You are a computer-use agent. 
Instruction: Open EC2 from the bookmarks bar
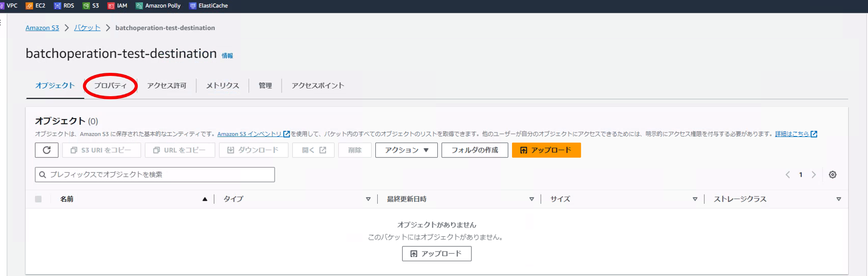click(x=36, y=6)
